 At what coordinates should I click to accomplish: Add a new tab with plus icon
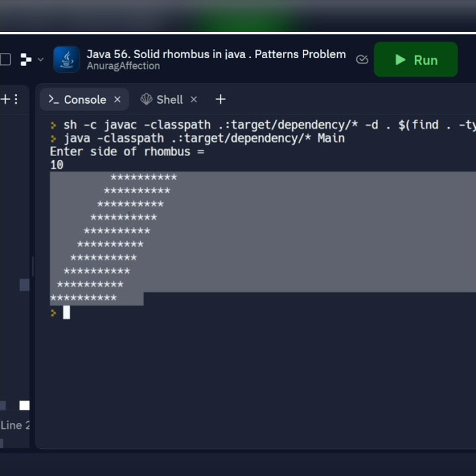click(221, 99)
